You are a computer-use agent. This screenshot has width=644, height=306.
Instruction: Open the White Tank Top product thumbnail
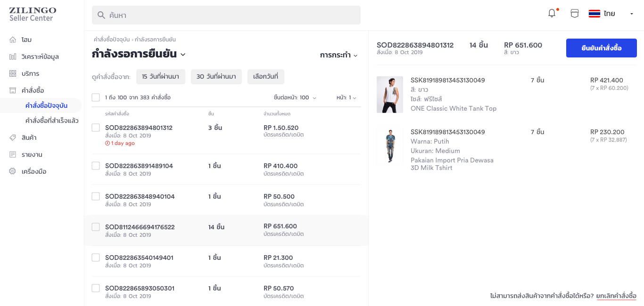390,95
